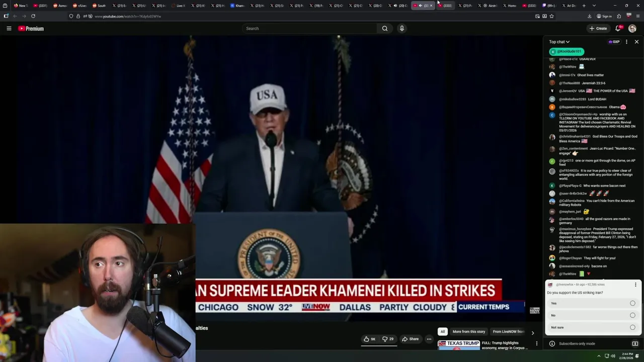Click browser Sign in button
Image resolution: width=644 pixels, height=362 pixels.
(x=604, y=16)
